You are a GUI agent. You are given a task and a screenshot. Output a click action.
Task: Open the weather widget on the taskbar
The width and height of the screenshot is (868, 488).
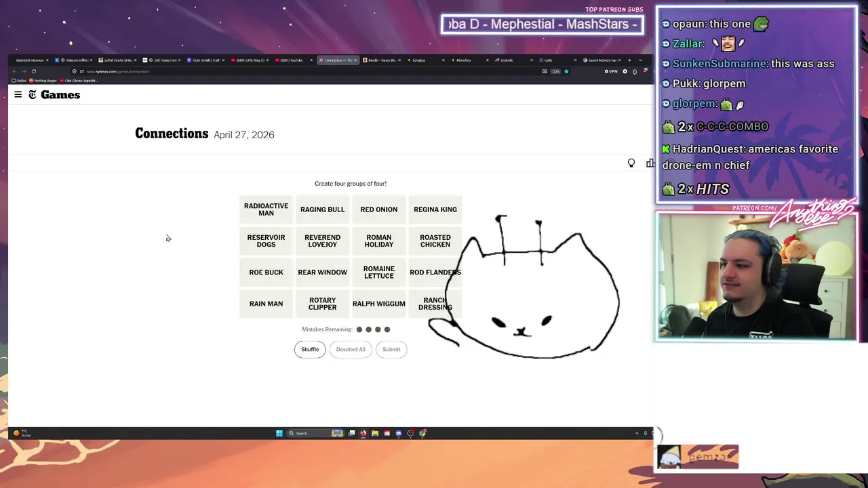click(22, 433)
